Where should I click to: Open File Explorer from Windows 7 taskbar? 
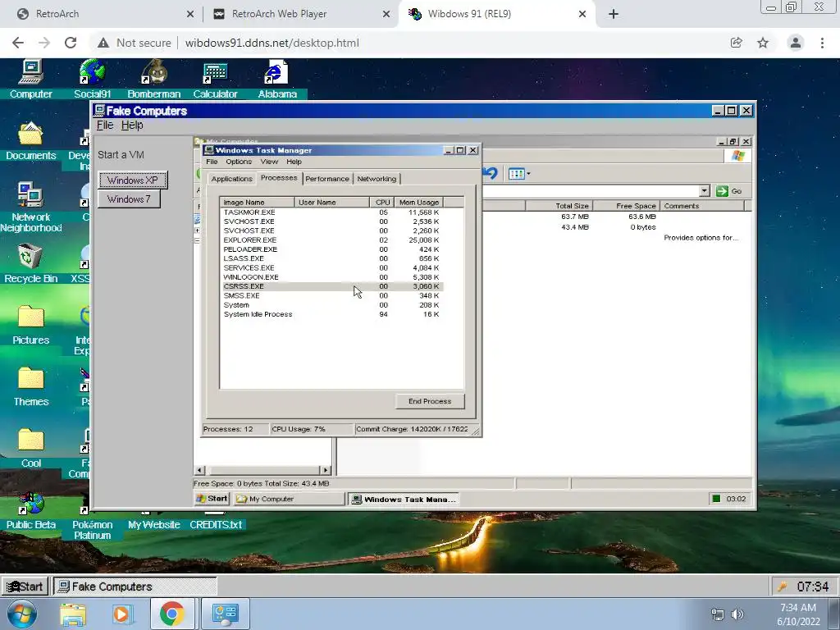[x=73, y=614]
